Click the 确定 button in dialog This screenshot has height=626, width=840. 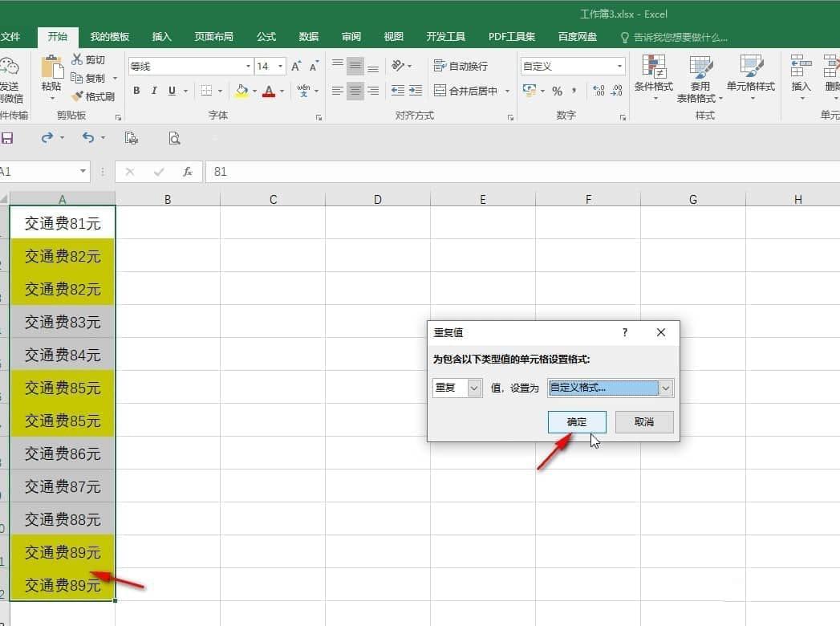click(x=577, y=422)
